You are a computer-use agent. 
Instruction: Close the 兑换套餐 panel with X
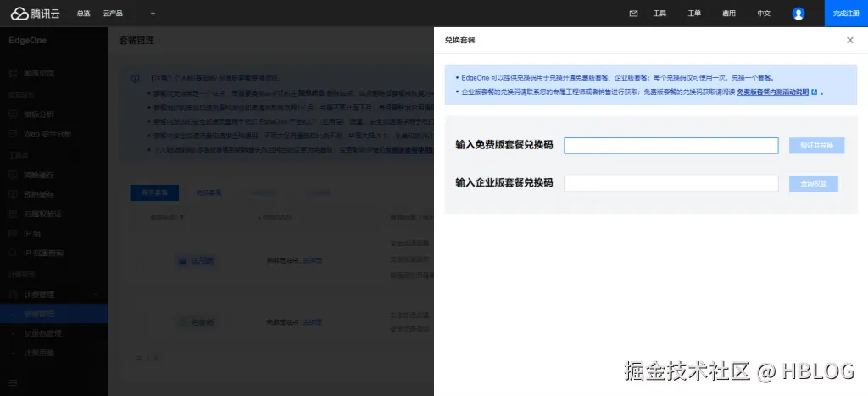(849, 40)
